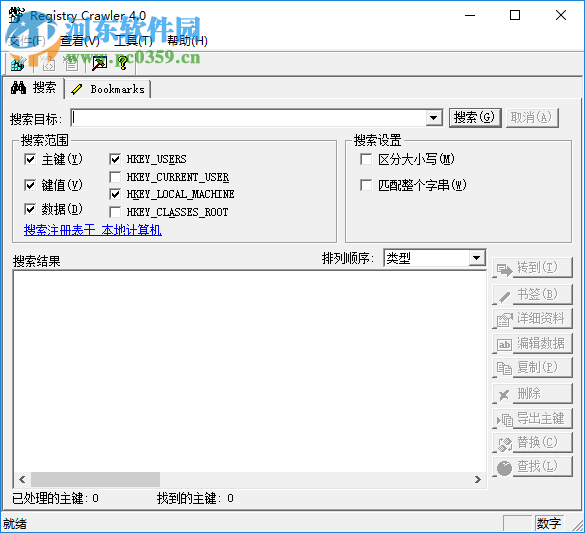The image size is (585, 533).
Task: Click the results scrollbar right arrow
Action: 478,479
